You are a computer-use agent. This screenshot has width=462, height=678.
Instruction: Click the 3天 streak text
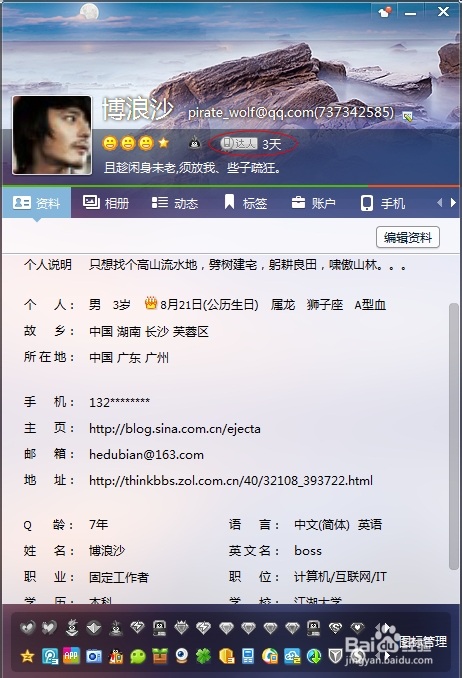tap(272, 144)
